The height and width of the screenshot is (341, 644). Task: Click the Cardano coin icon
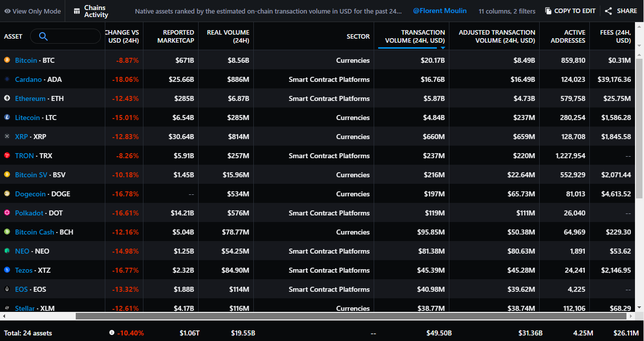coord(7,79)
